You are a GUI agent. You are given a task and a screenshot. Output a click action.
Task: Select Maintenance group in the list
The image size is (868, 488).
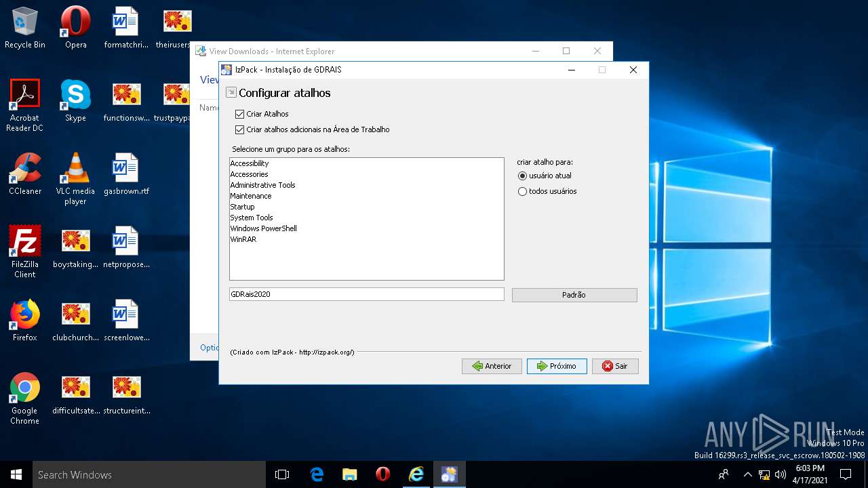tap(366, 196)
